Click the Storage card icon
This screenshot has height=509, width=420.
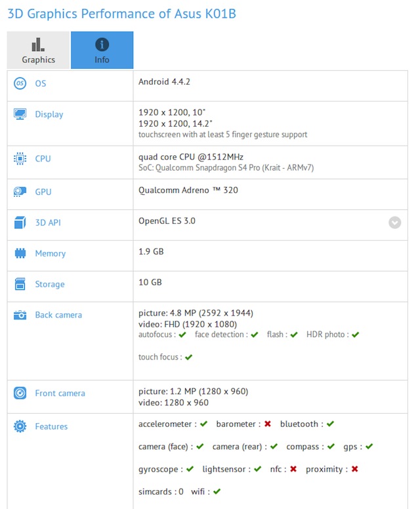[x=20, y=284]
